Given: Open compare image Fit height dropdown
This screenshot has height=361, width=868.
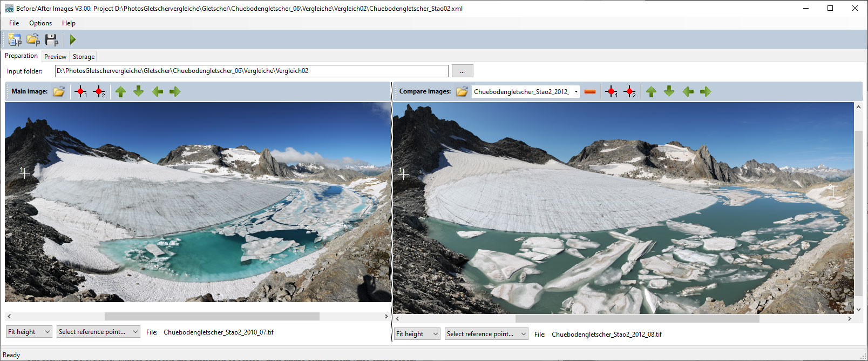Looking at the screenshot, I should (417, 334).
